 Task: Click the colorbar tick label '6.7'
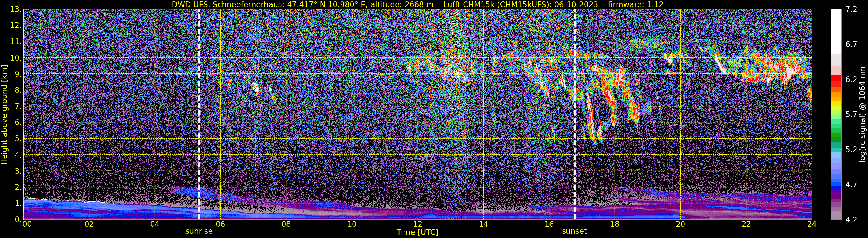click(x=851, y=44)
